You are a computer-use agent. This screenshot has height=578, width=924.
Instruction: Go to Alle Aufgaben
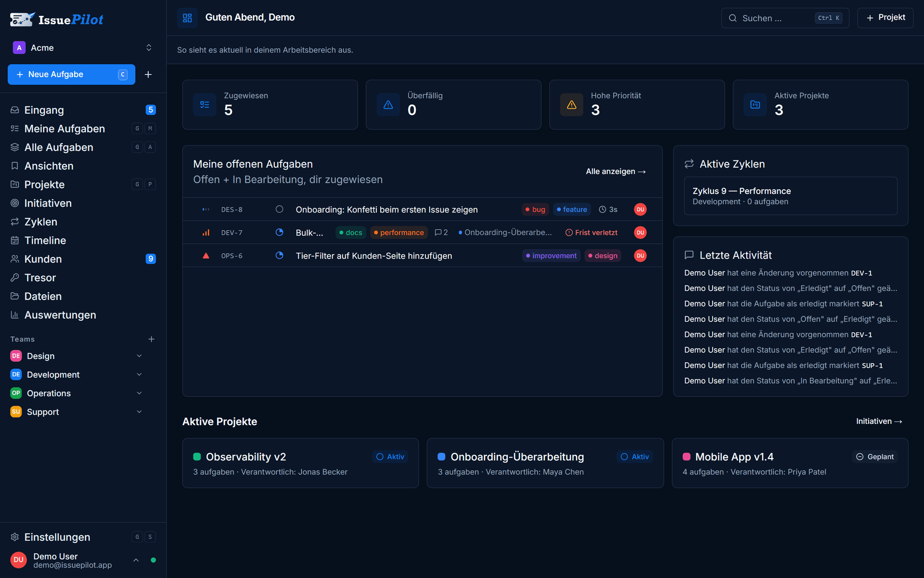[83, 147]
